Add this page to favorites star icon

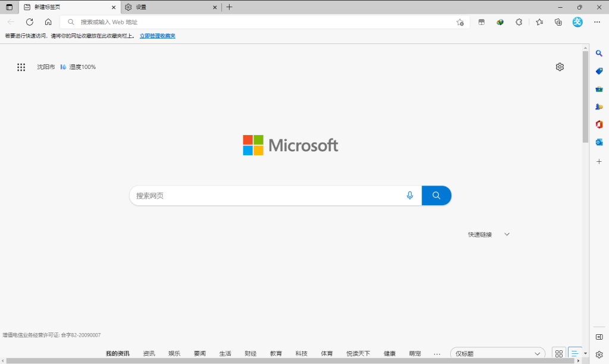(460, 22)
